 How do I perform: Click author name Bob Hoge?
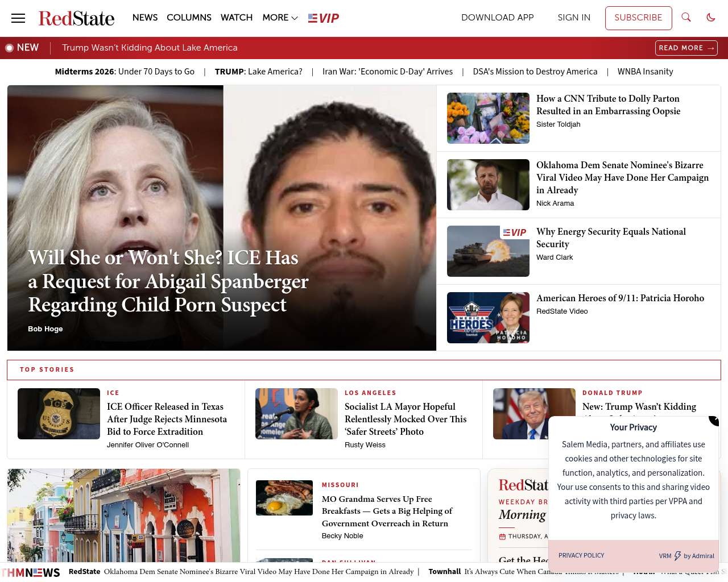45,329
